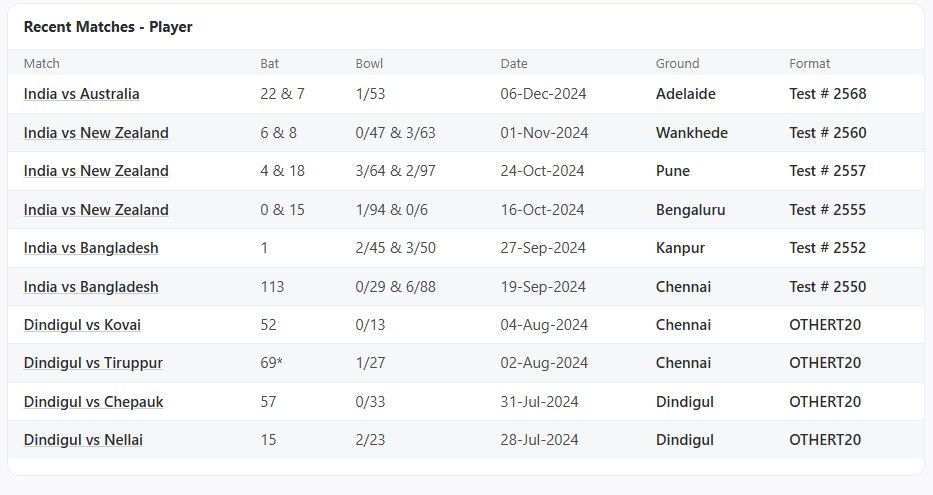Viewport: 933px width, 495px height.
Task: Select the Test # 2557 scorecard link
Action: tap(827, 171)
